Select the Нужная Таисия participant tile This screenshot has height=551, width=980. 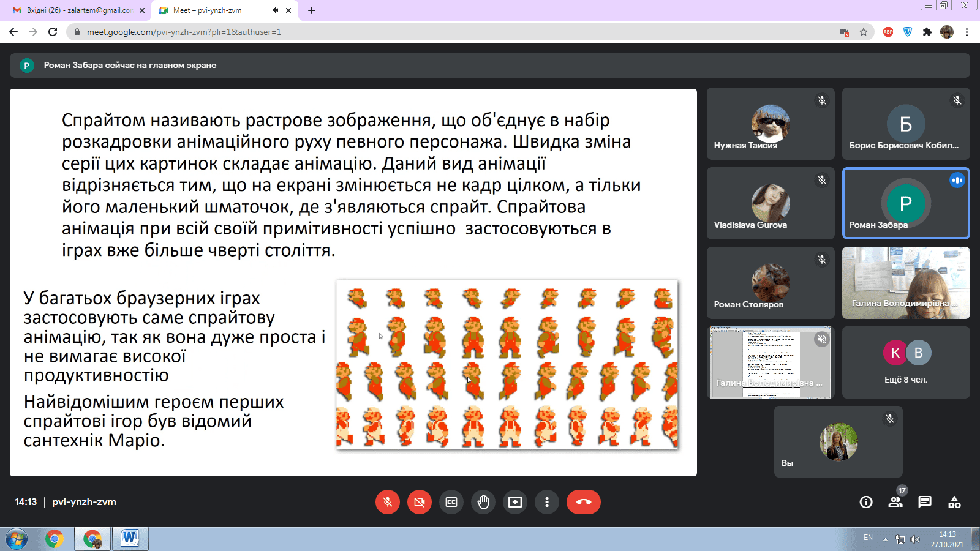pyautogui.click(x=771, y=124)
